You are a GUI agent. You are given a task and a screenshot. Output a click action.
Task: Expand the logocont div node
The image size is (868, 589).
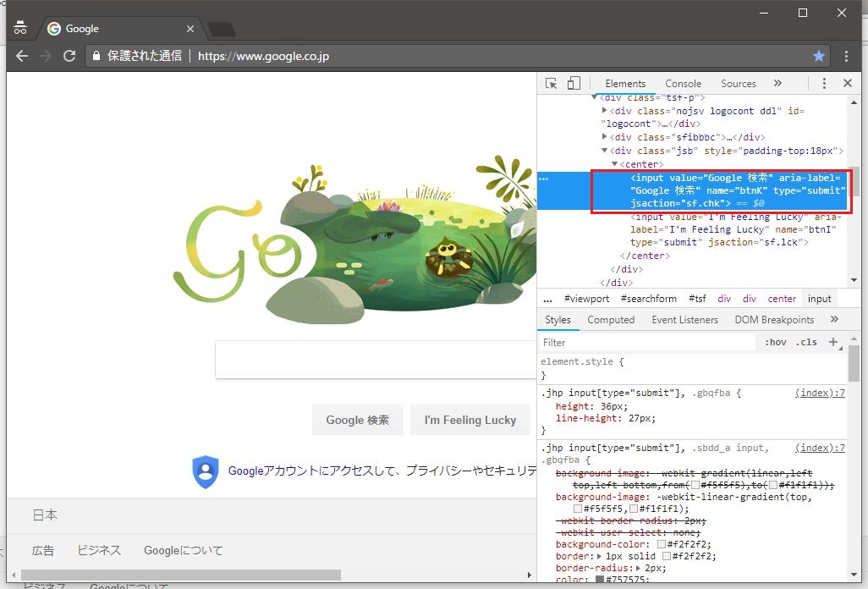pyautogui.click(x=605, y=110)
